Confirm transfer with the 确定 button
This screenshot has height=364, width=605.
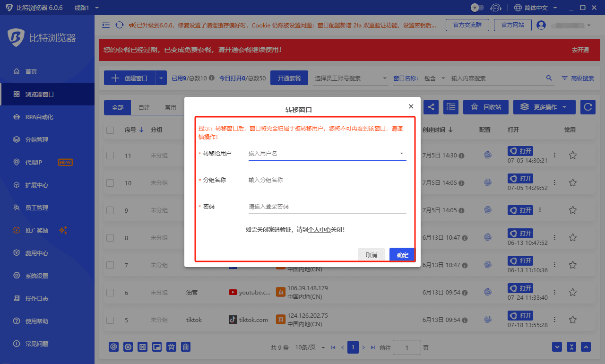click(401, 254)
